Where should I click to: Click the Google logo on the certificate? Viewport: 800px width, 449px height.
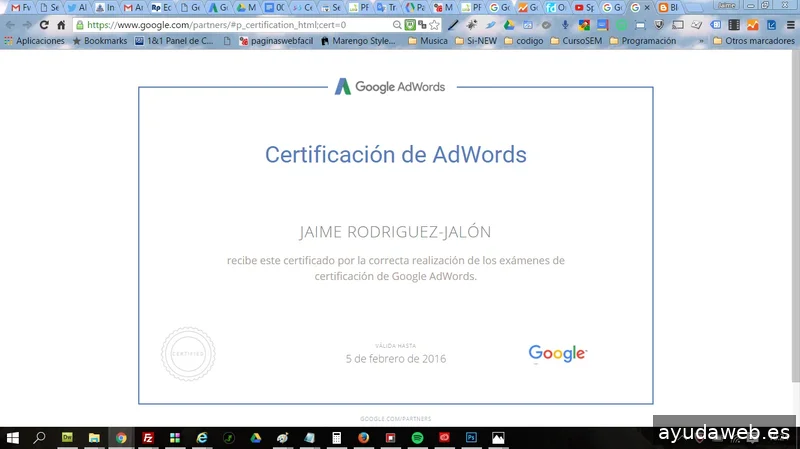point(558,353)
